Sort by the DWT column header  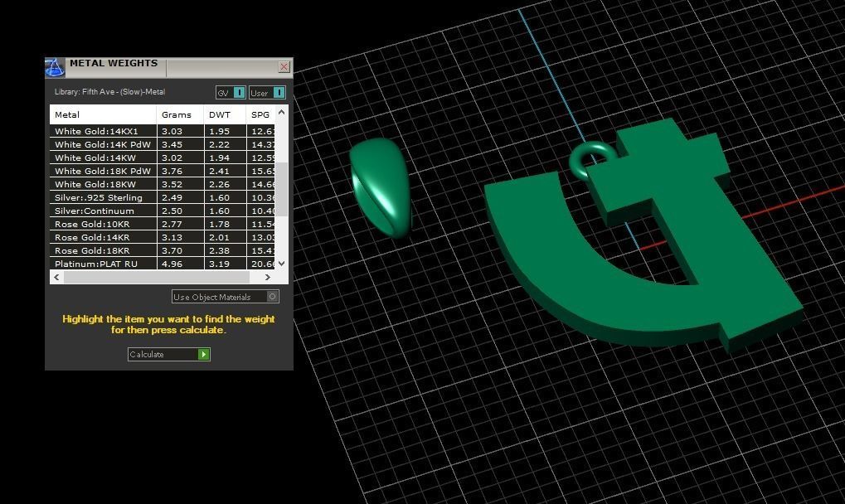pyautogui.click(x=225, y=114)
